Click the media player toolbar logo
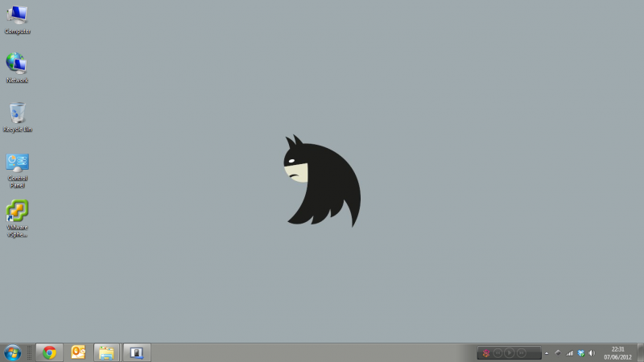 point(486,353)
